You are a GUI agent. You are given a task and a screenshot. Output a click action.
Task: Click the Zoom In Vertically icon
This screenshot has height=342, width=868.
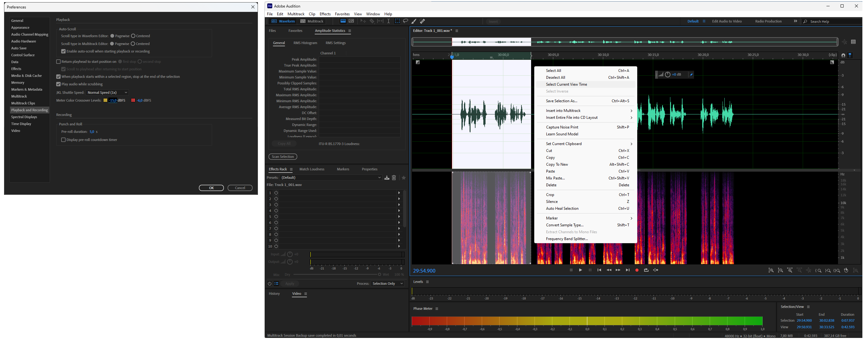(x=771, y=270)
